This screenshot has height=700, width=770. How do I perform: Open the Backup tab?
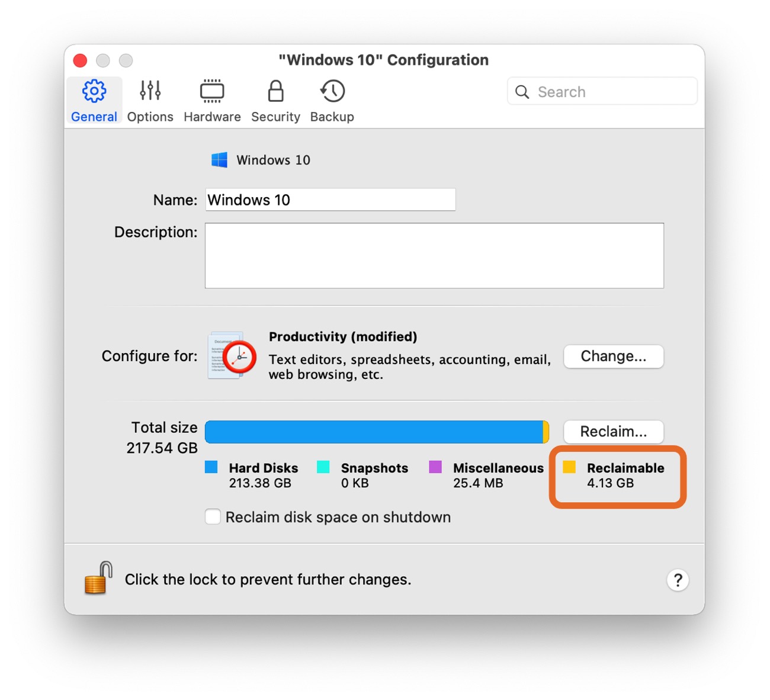[332, 100]
